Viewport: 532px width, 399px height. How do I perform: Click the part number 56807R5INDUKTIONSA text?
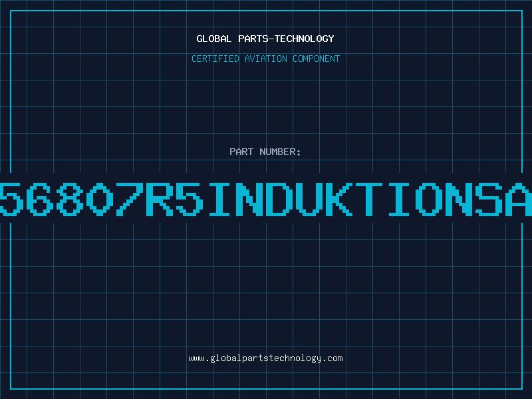click(x=266, y=199)
